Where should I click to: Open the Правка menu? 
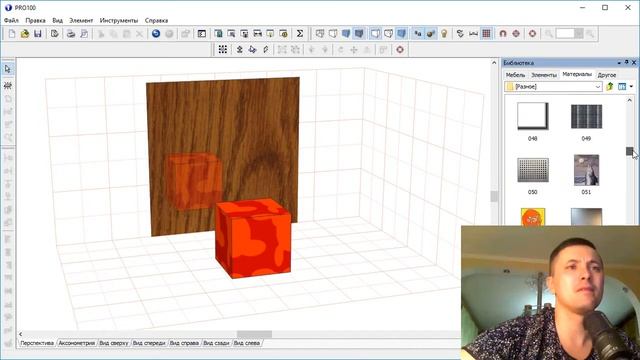36,20
